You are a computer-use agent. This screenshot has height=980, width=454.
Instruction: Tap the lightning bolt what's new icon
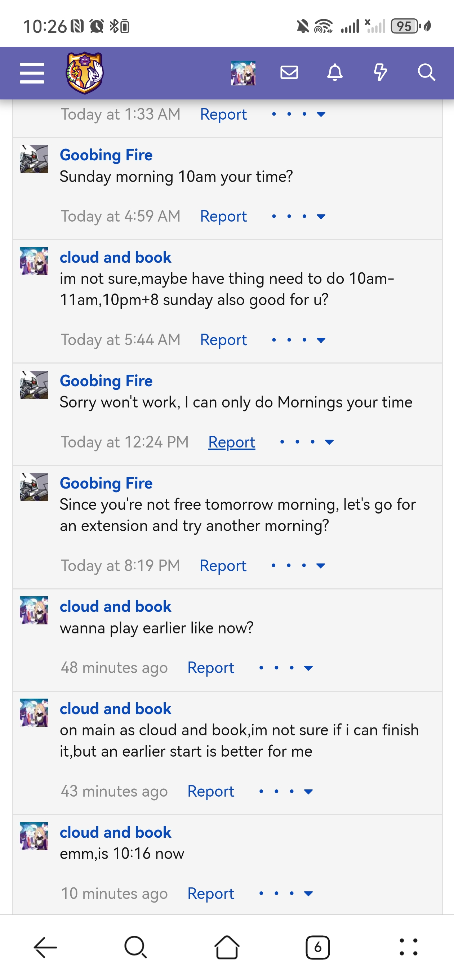(380, 72)
